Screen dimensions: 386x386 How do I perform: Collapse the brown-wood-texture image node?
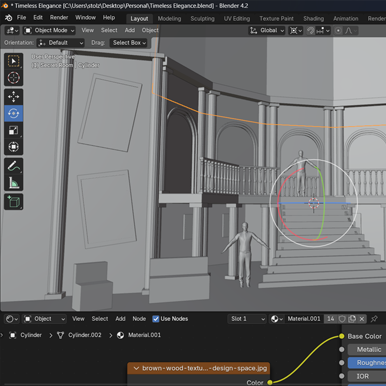(x=136, y=369)
